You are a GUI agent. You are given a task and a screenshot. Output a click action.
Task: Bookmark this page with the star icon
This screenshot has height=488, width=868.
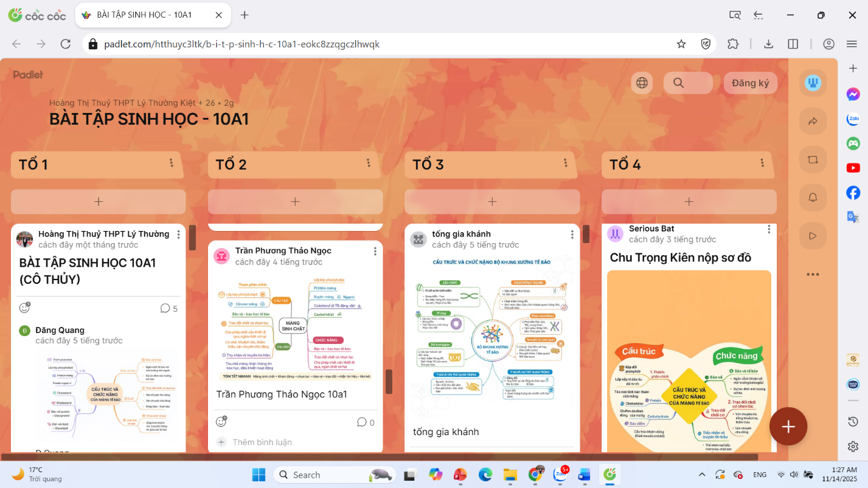click(681, 44)
